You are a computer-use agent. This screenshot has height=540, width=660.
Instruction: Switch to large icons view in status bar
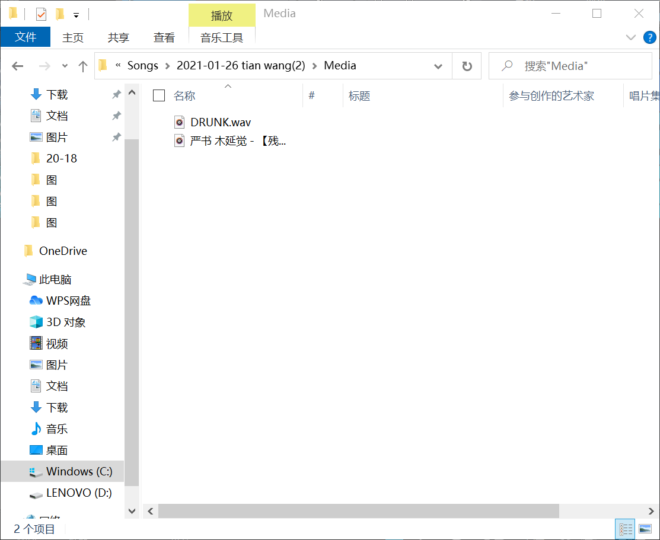[647, 529]
